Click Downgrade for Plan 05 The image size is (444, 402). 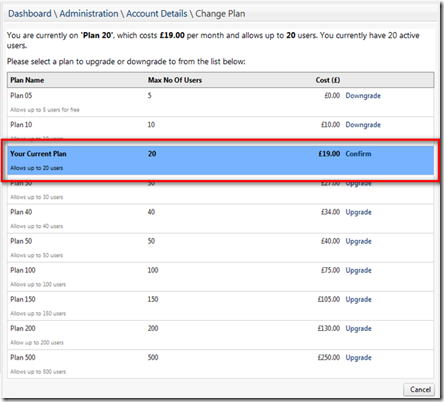click(363, 96)
